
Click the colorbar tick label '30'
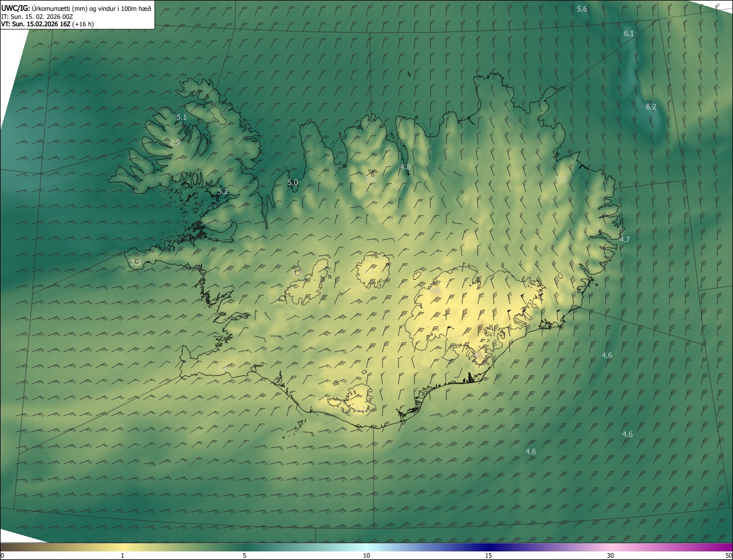coord(610,555)
